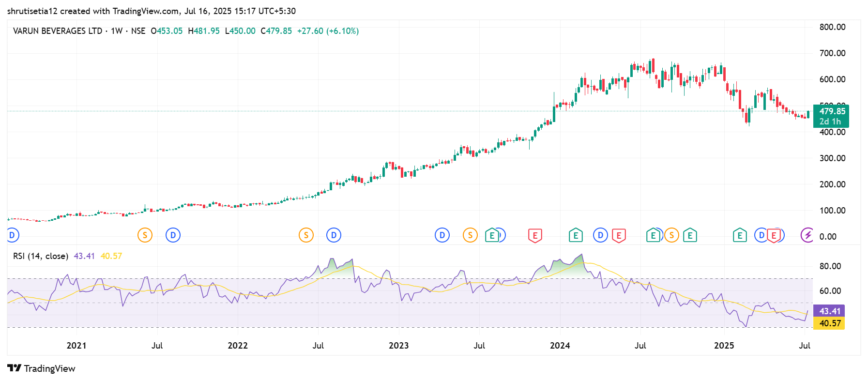Click the low value L450.00

[x=240, y=31]
